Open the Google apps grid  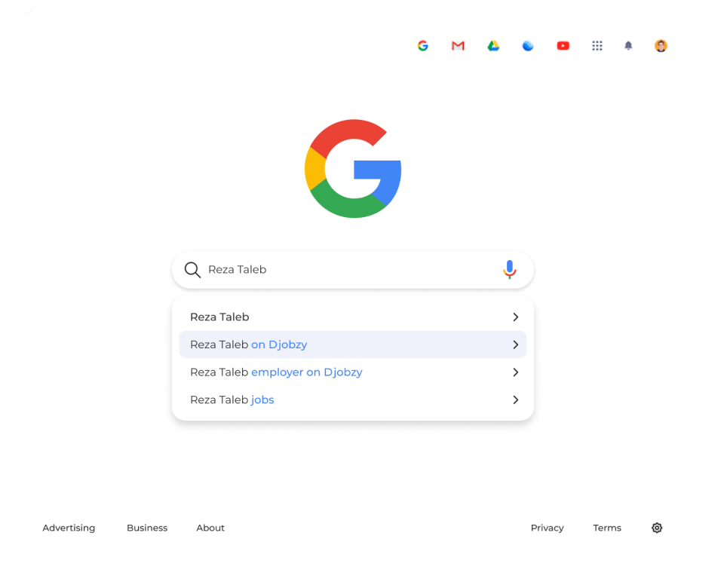[597, 46]
